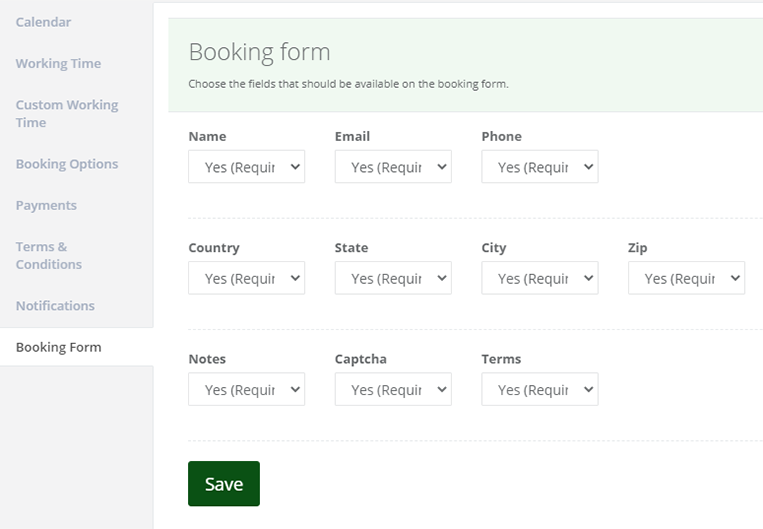Expand the Phone requirement dropdown

click(540, 166)
